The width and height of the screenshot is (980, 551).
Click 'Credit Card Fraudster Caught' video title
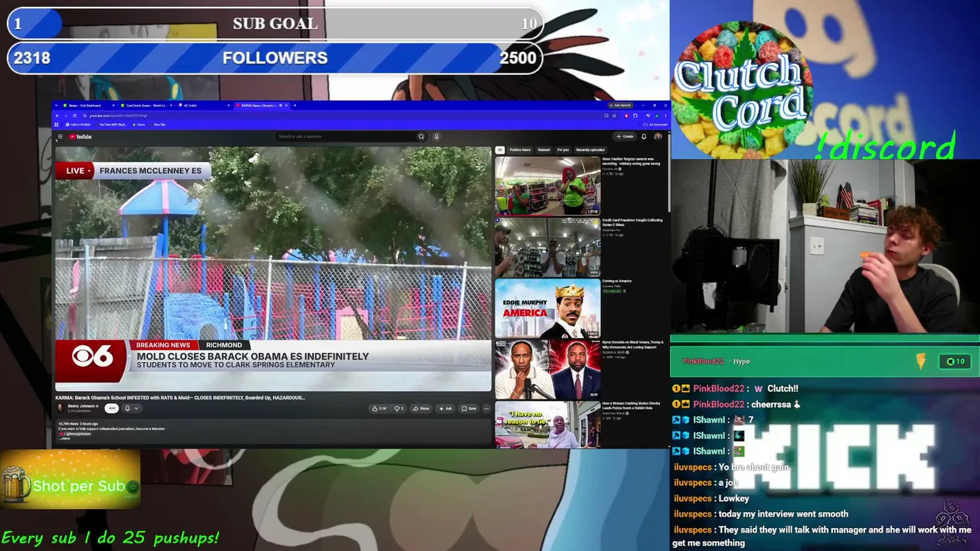pos(632,222)
